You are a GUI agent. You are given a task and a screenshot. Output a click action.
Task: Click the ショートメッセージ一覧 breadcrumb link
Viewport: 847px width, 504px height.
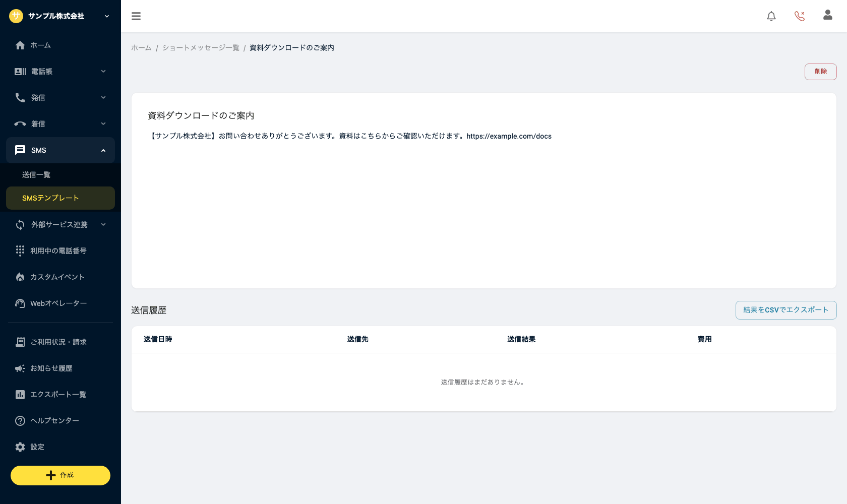(201, 48)
